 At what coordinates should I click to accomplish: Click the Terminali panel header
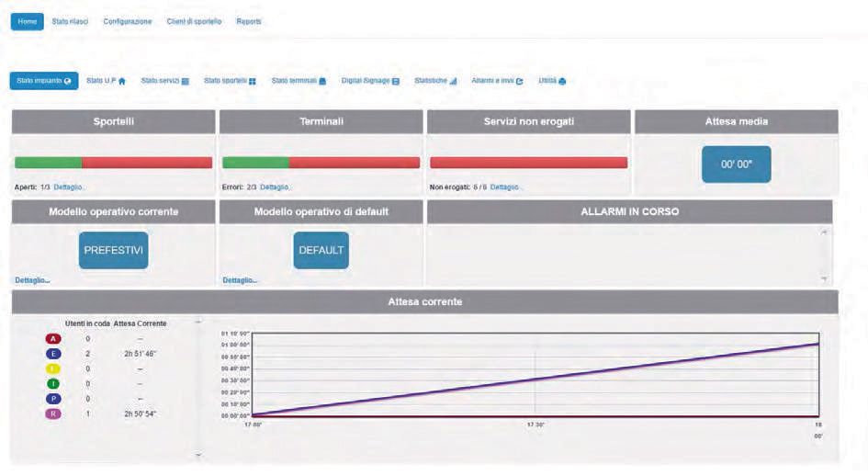(x=321, y=121)
